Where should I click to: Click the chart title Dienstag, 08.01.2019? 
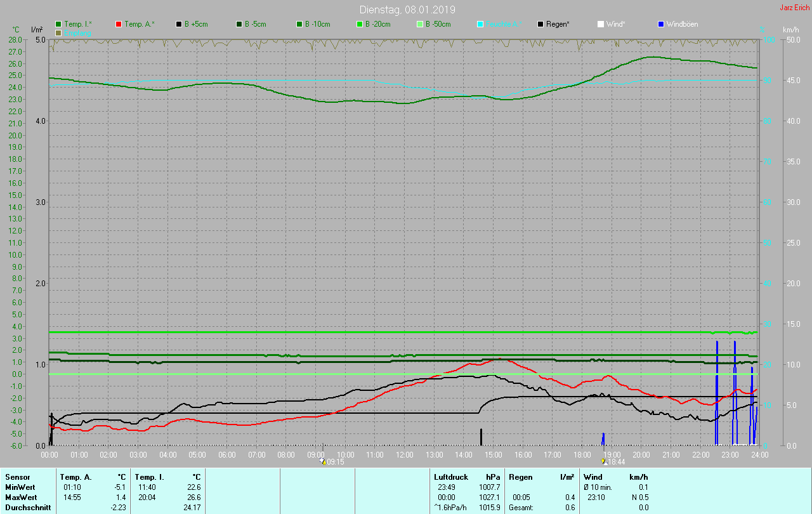coord(407,10)
